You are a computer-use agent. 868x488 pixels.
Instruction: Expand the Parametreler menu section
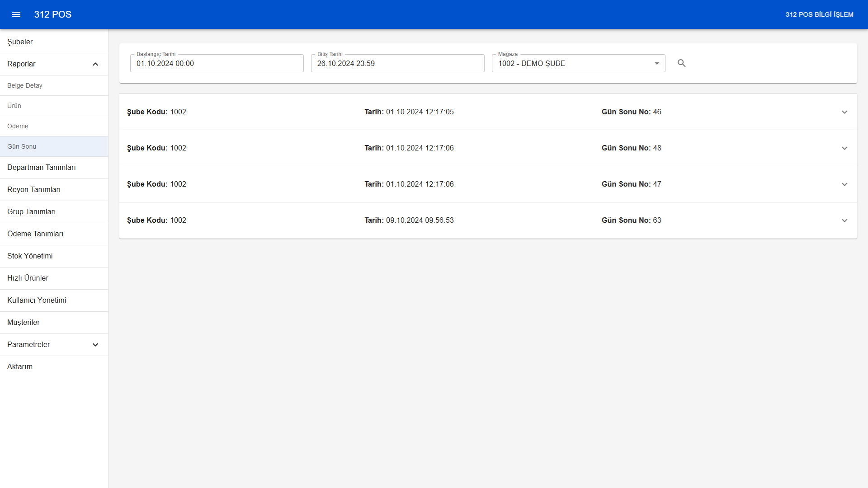tap(95, 345)
